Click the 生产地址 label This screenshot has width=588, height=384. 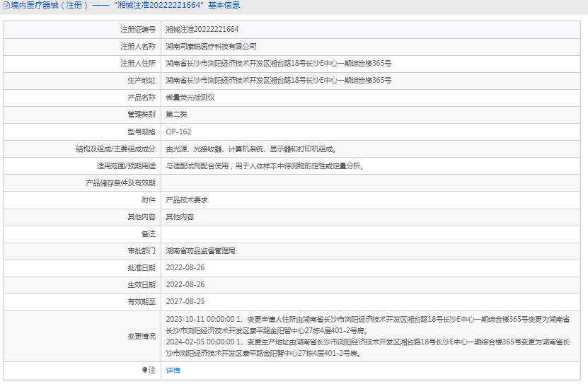point(142,80)
